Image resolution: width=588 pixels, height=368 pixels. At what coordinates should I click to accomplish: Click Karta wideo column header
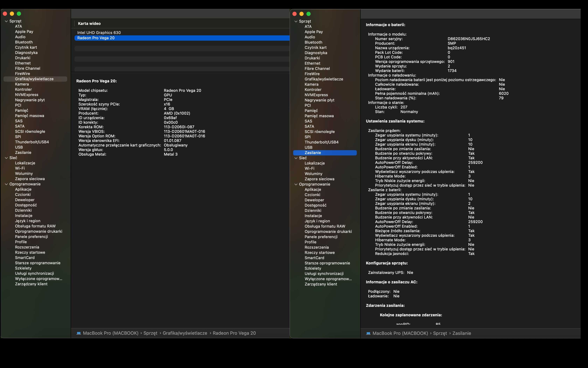[x=89, y=24]
